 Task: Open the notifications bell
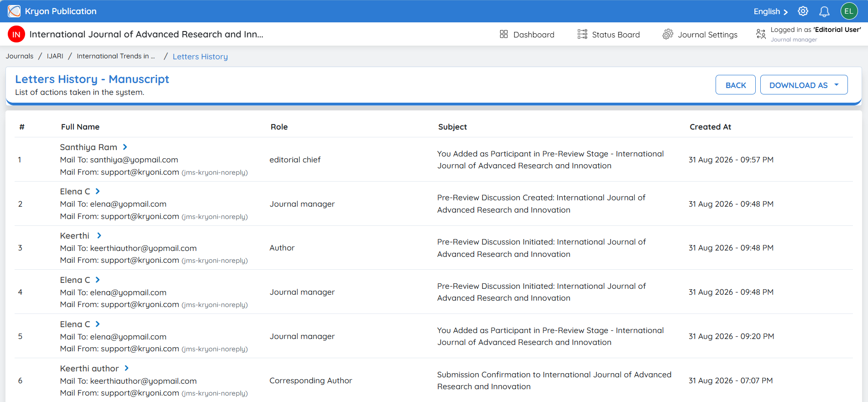(824, 11)
